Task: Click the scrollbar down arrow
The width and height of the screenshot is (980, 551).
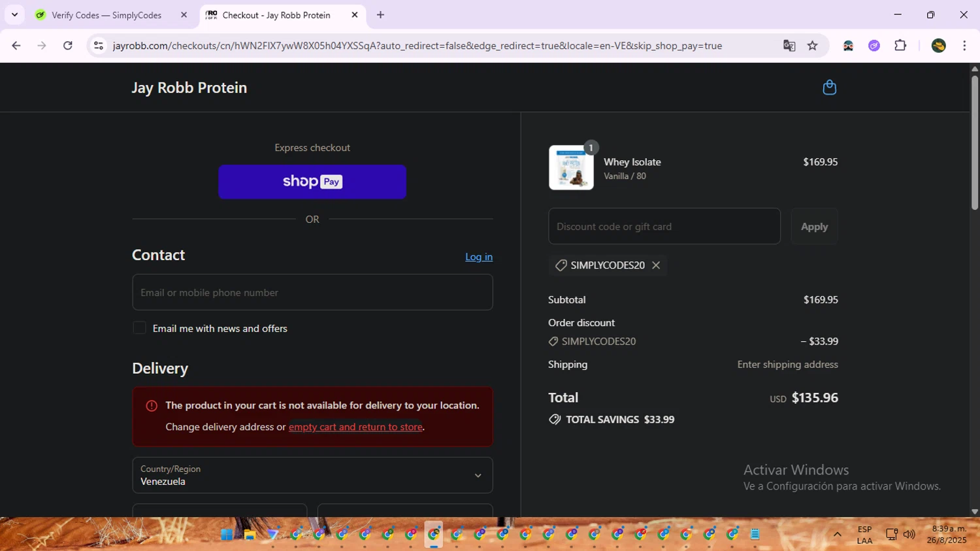Action: pos(974,512)
